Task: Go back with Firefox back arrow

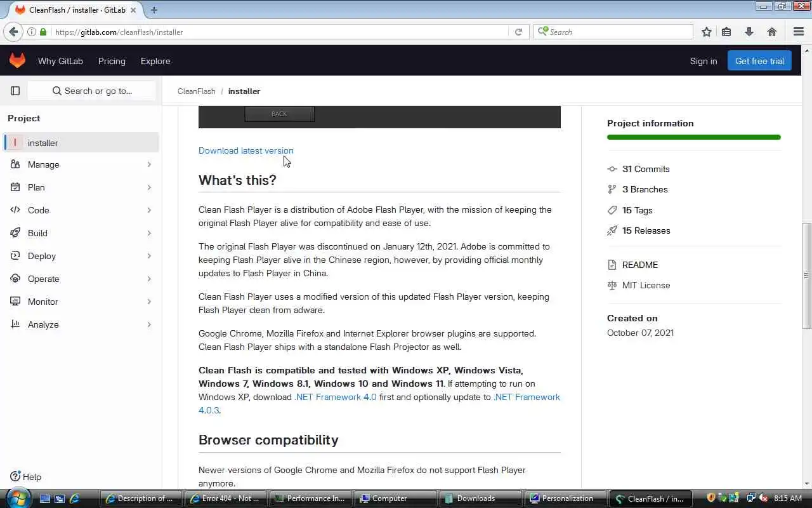Action: coord(13,32)
